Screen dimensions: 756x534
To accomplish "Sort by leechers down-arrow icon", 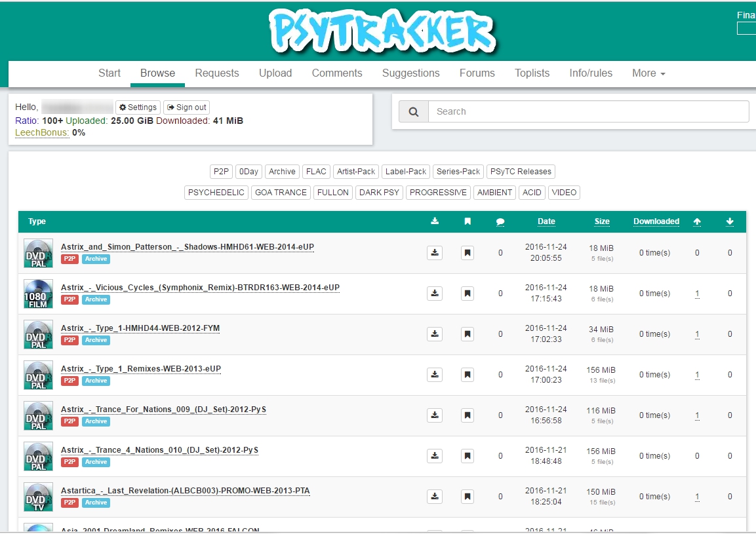I will (x=730, y=221).
